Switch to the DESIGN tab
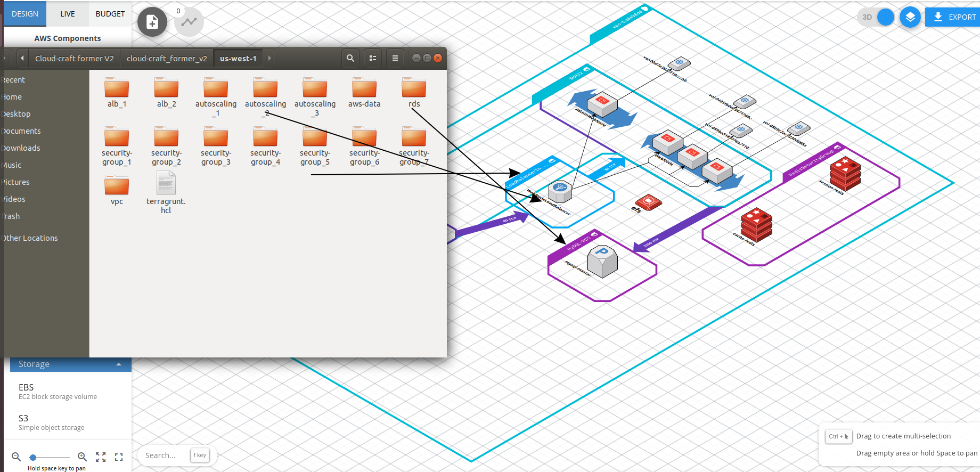The height and width of the screenshot is (472, 980). [x=25, y=14]
